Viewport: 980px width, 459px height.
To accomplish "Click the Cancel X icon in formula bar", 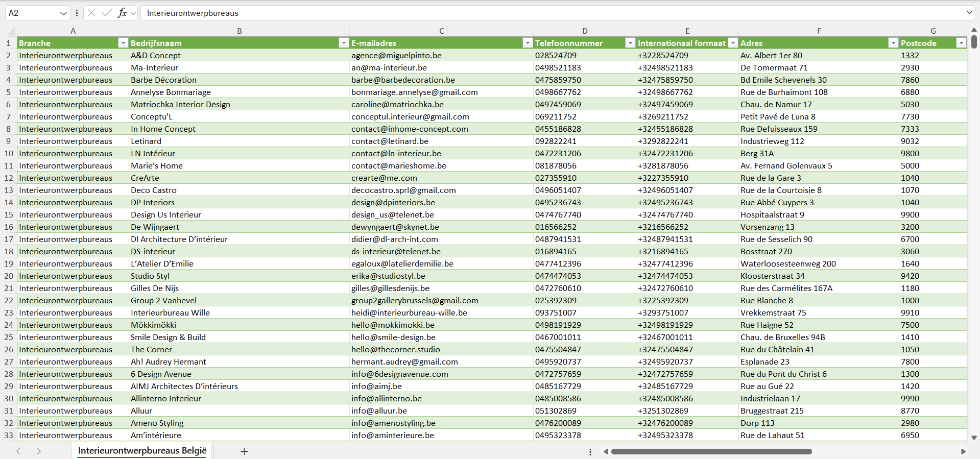I will click(91, 13).
